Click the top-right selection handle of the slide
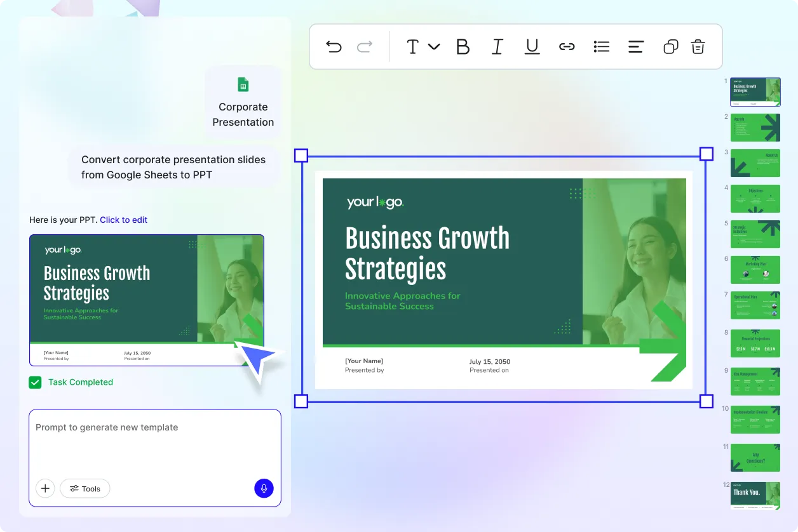This screenshot has height=532, width=798. (706, 154)
